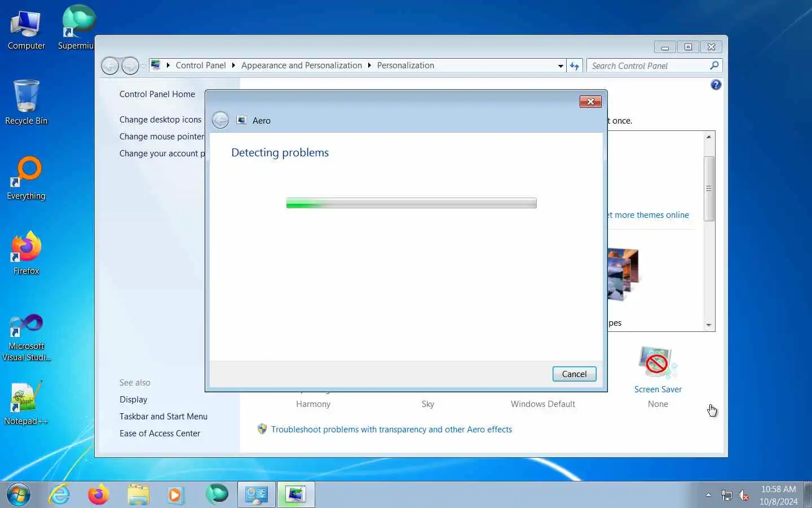Click the Control Panel help icon
This screenshot has width=812, height=508.
(x=716, y=85)
